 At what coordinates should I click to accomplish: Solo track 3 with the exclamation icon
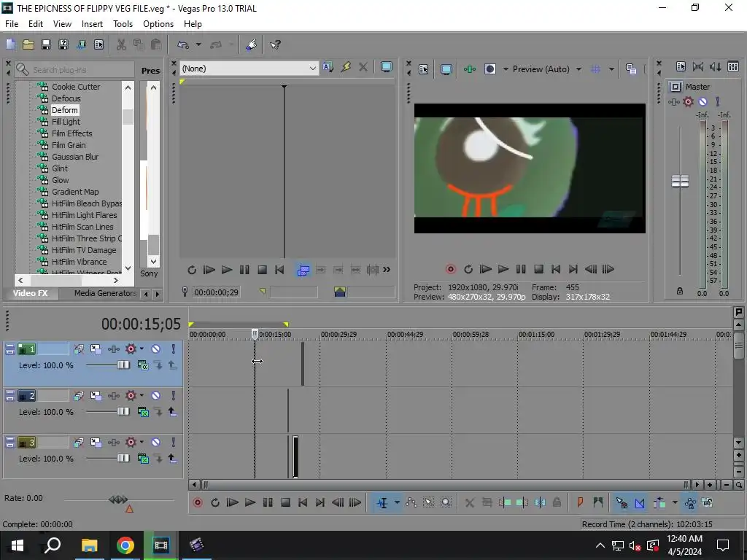[174, 443]
